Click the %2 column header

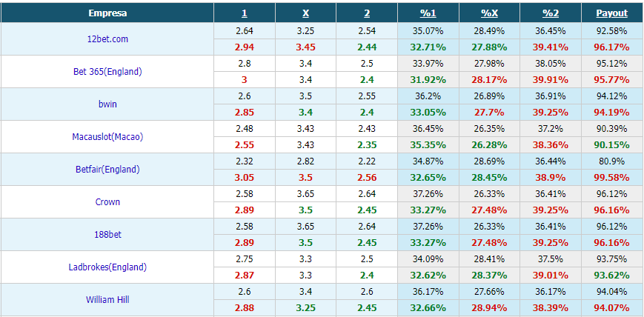(551, 13)
